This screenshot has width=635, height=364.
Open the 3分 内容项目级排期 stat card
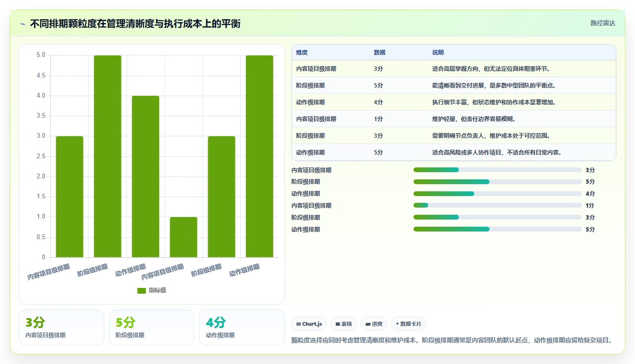pos(61,327)
